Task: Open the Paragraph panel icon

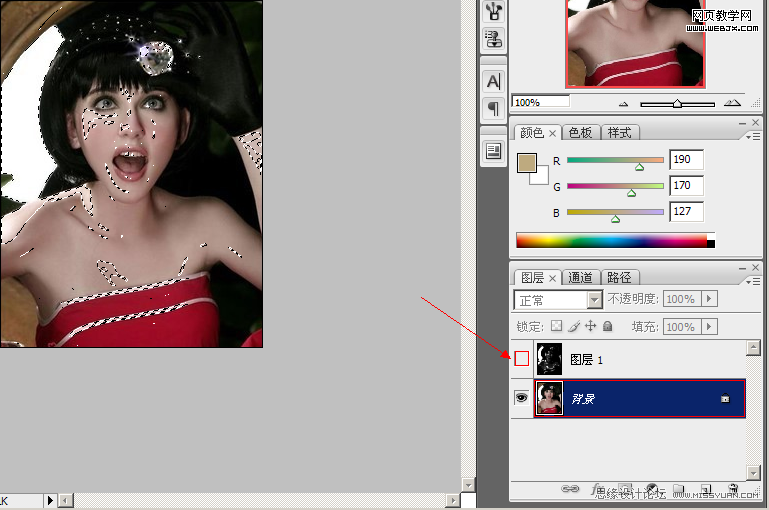Action: [493, 108]
